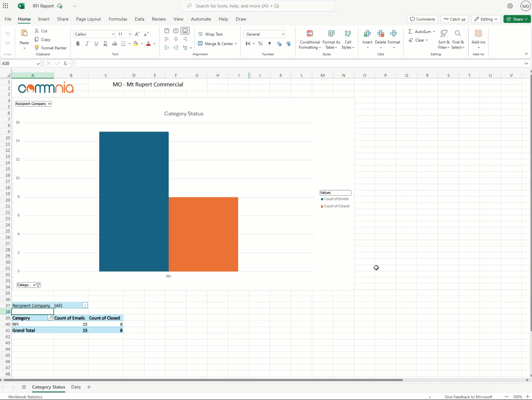
Task: Toggle Wrap Text on selected cell
Action: [x=210, y=34]
